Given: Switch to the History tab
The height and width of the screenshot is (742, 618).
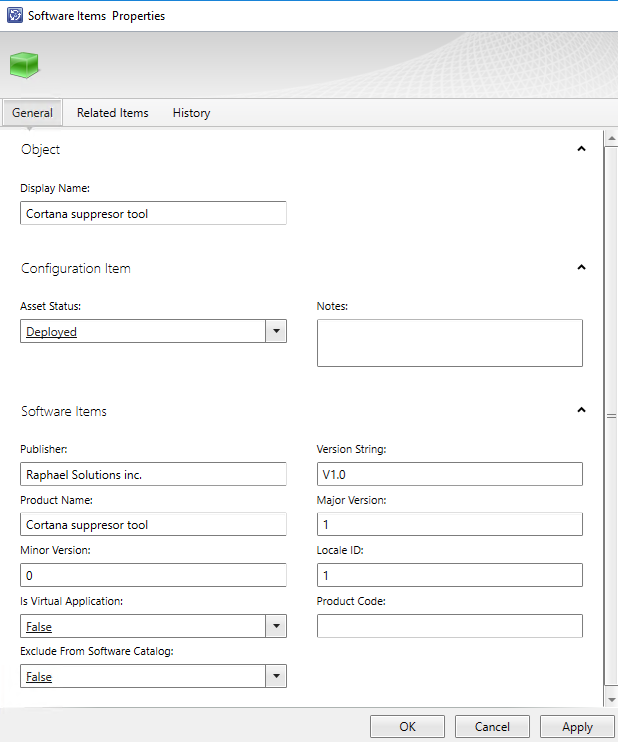Looking at the screenshot, I should [x=191, y=113].
